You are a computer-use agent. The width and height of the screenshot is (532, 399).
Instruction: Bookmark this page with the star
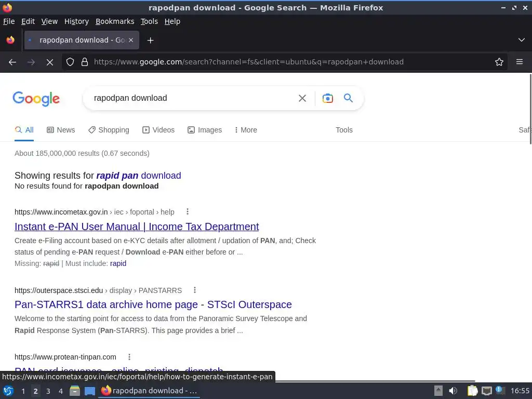click(499, 62)
